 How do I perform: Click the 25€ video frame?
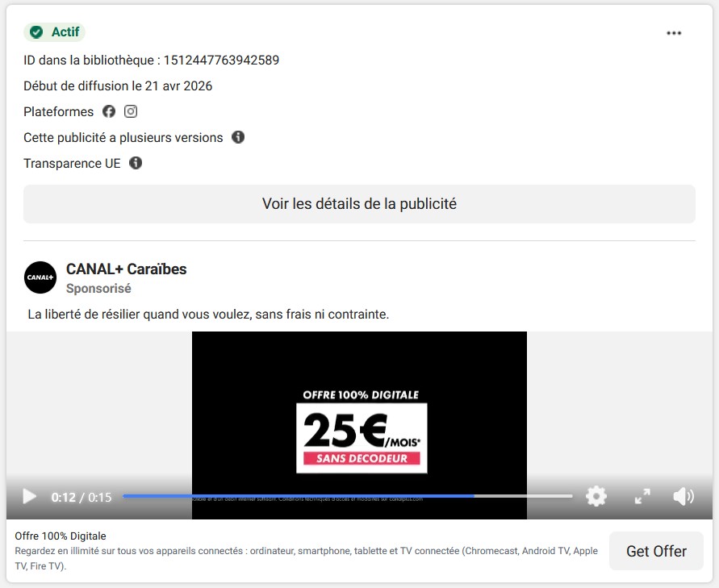[x=360, y=425]
